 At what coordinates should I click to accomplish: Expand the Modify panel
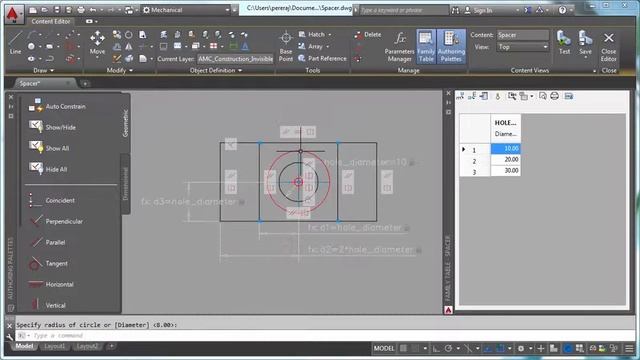coord(120,71)
